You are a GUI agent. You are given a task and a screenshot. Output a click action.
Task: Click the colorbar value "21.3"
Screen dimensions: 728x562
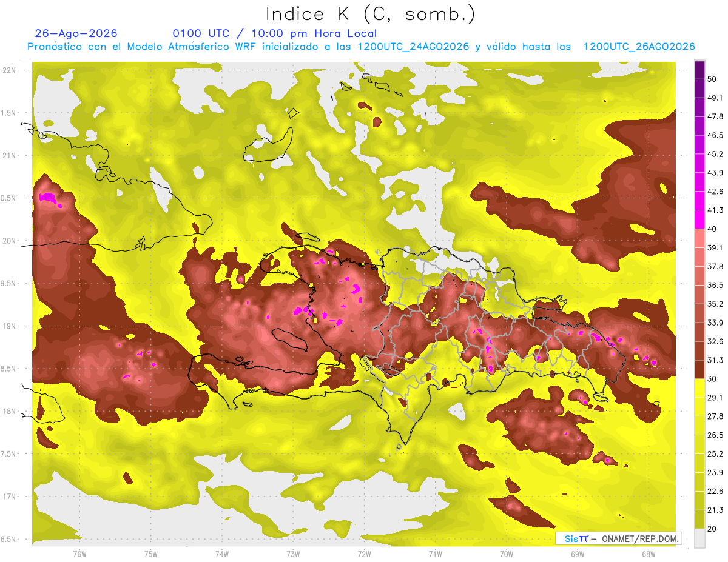pyautogui.click(x=715, y=510)
